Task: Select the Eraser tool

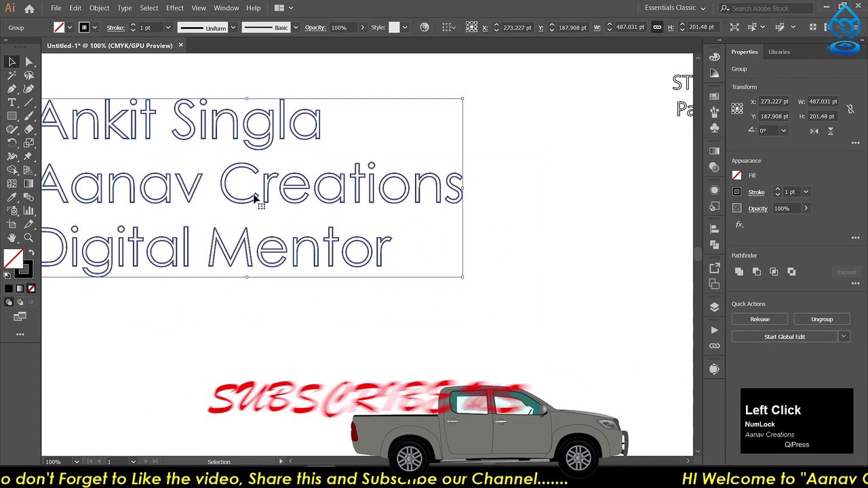Action: [x=28, y=129]
